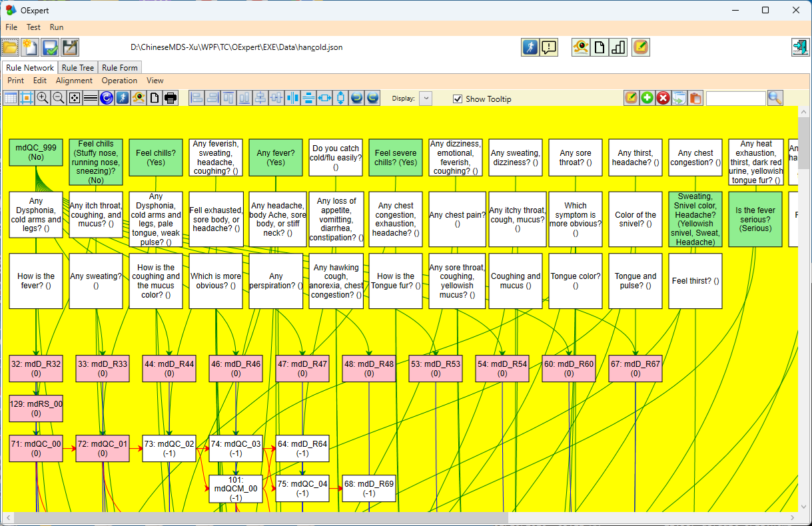The image size is (812, 526).
Task: Click the zoom in magnifier icon
Action: (x=43, y=99)
